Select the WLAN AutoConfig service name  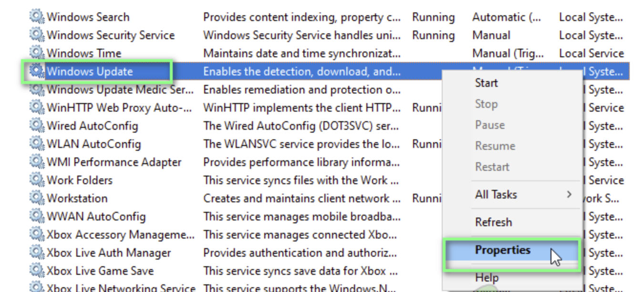[x=93, y=144]
